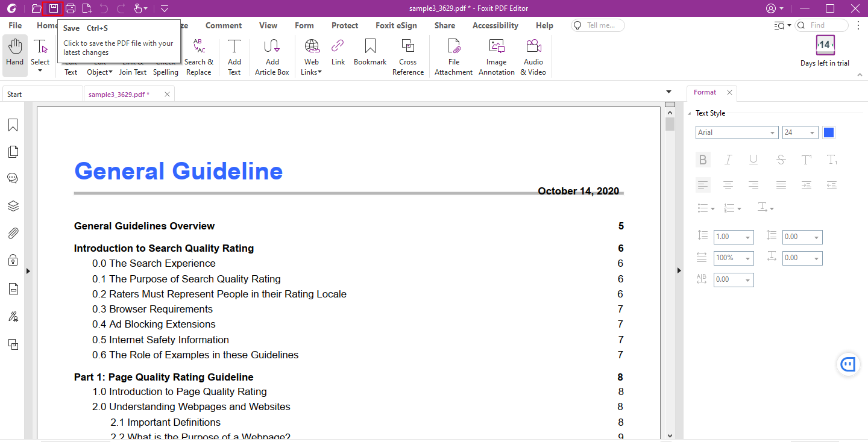The width and height of the screenshot is (868, 442).
Task: Show the Pages panel in the left sidebar
Action: coord(13,151)
